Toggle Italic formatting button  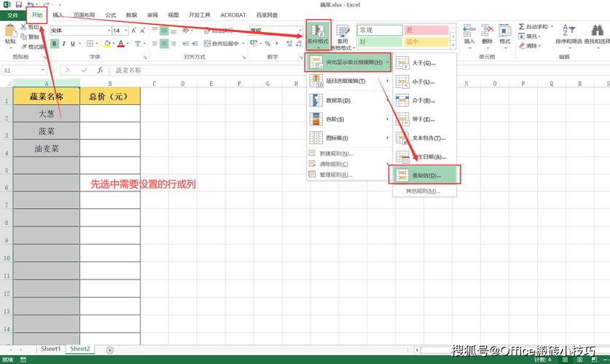point(63,44)
